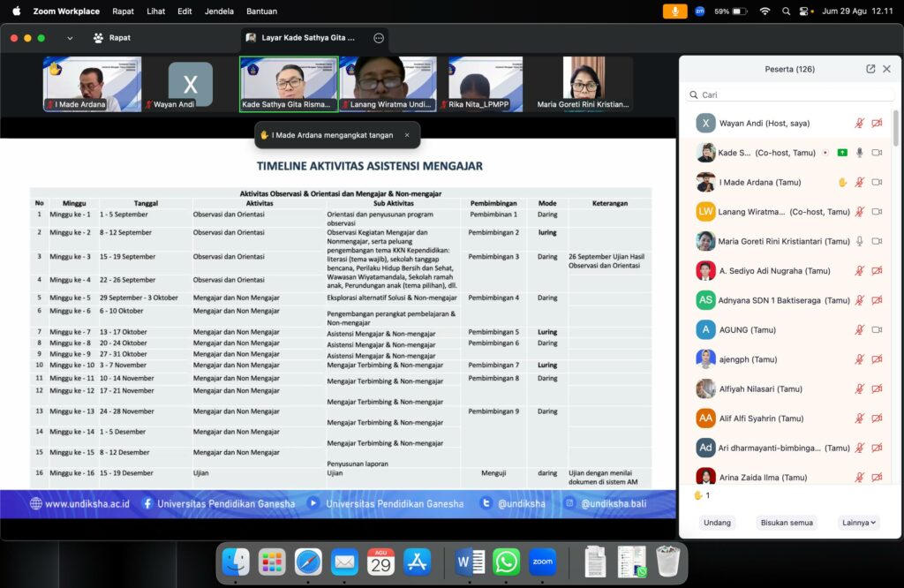Open the Lihat menu
The height and width of the screenshot is (588, 904).
point(155,11)
